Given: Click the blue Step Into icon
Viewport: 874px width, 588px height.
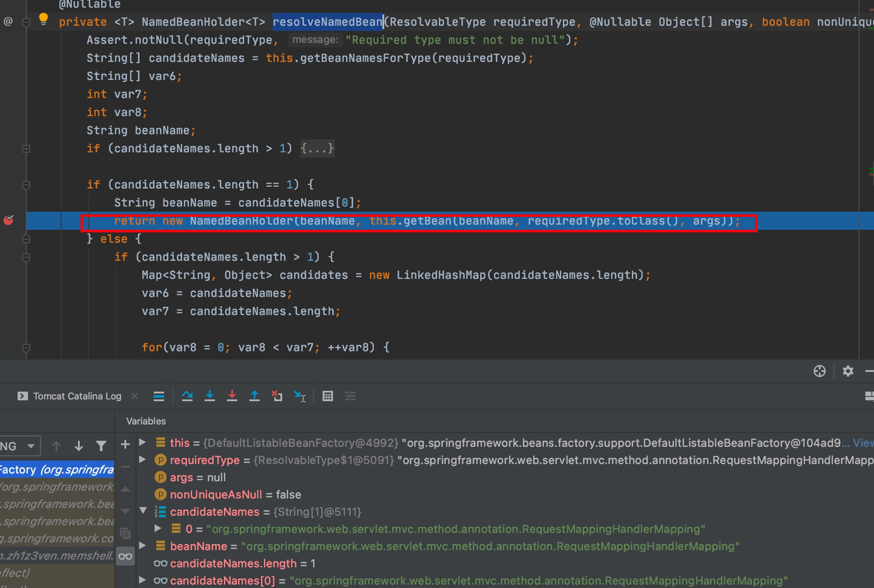Looking at the screenshot, I should 209,396.
